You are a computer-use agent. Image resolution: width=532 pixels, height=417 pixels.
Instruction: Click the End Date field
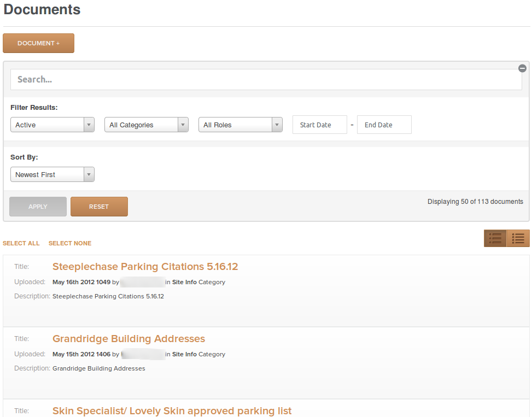coord(384,125)
